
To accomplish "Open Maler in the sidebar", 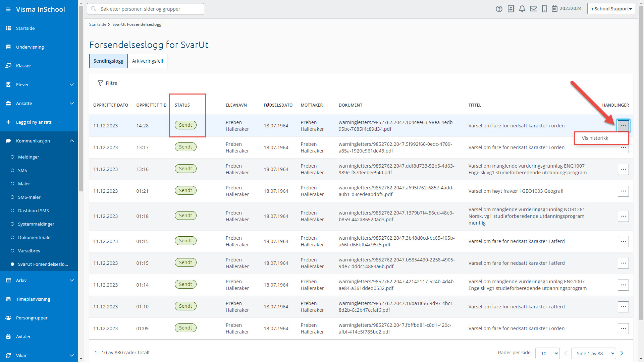I will point(24,184).
